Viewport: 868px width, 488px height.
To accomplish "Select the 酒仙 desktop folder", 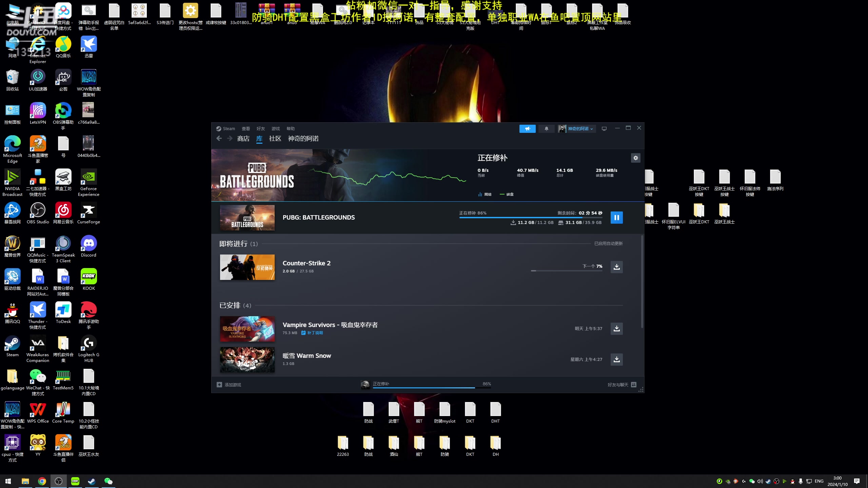I will (x=394, y=446).
